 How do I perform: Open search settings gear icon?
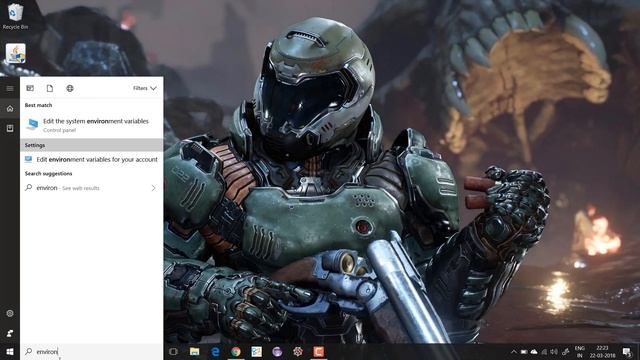click(10, 313)
